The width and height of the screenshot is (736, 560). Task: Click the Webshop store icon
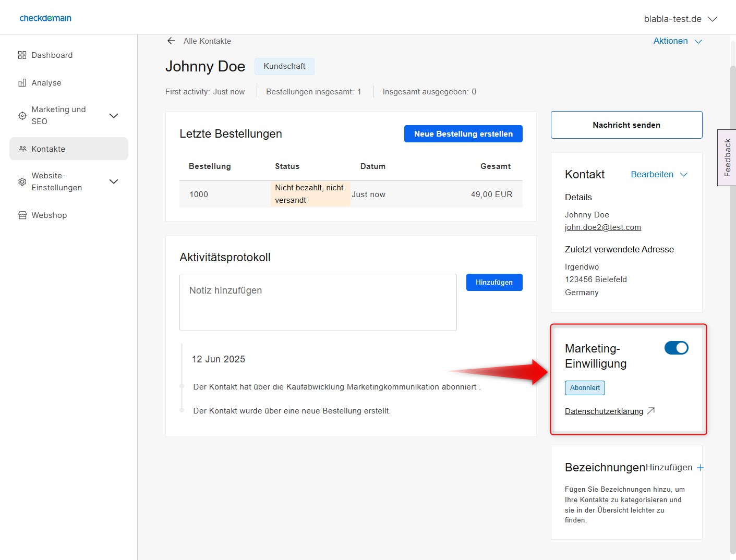point(22,215)
